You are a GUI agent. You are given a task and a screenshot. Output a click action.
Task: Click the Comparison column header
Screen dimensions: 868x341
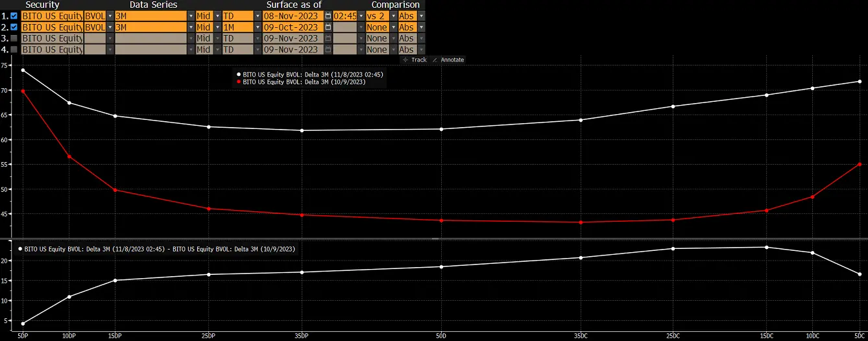396,5
